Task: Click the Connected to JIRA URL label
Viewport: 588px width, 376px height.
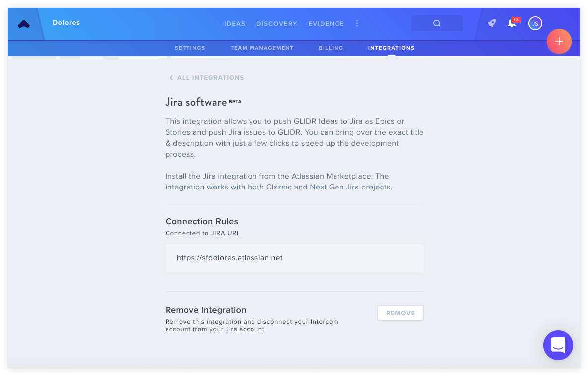Action: (202, 233)
